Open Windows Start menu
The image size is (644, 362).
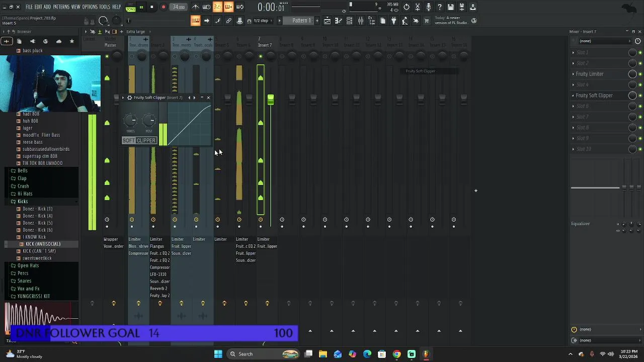point(218,354)
